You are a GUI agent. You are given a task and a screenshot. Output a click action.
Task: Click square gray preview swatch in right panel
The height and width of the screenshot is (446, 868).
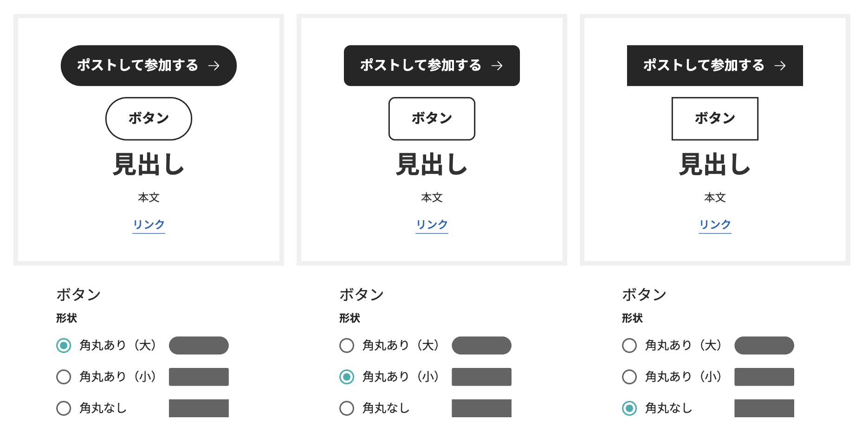764,408
